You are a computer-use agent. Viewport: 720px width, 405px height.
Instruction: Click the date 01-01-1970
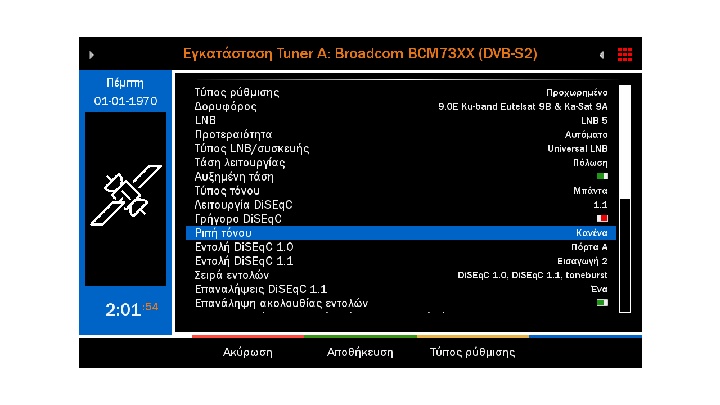[x=125, y=101]
